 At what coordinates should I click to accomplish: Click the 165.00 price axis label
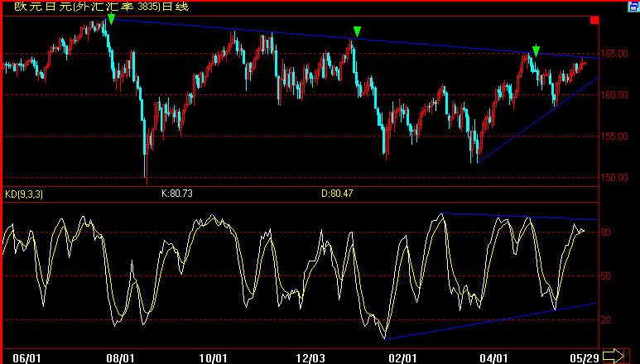[x=614, y=54]
